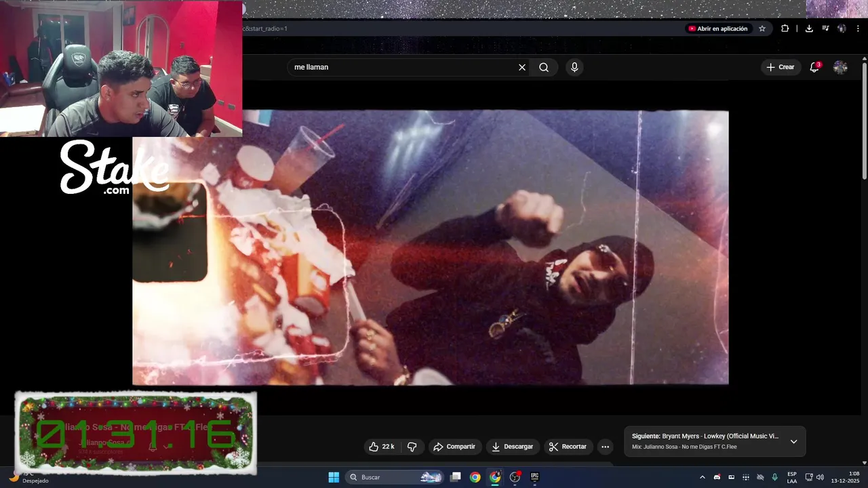This screenshot has width=868, height=488.
Task: Click the taskbar Buscar search box
Action: (396, 477)
